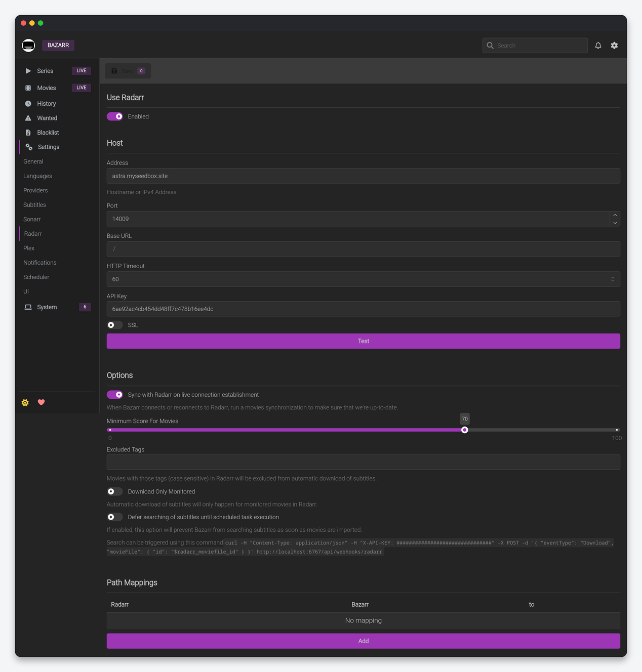Disable the Use Radarr Enabled toggle
The width and height of the screenshot is (642, 672).
point(115,116)
